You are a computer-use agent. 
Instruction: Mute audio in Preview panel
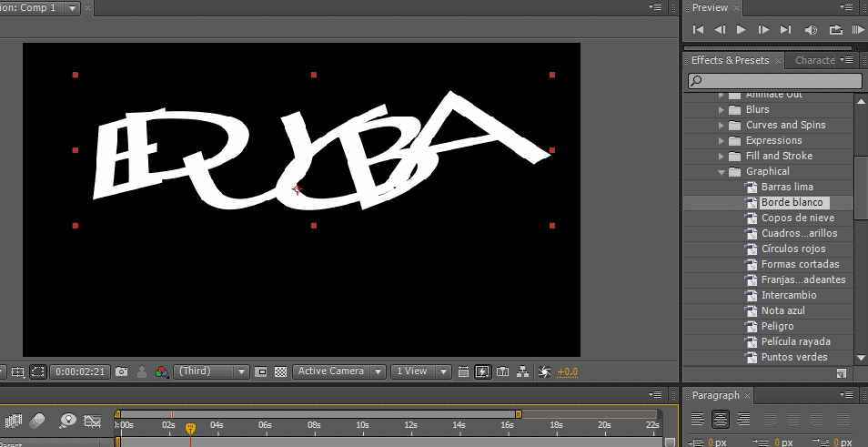(x=811, y=30)
